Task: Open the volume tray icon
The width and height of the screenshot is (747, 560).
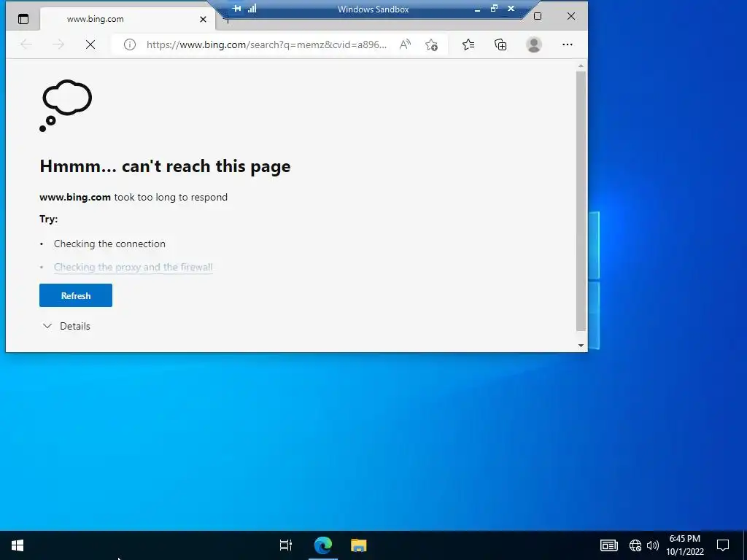Action: 653,545
